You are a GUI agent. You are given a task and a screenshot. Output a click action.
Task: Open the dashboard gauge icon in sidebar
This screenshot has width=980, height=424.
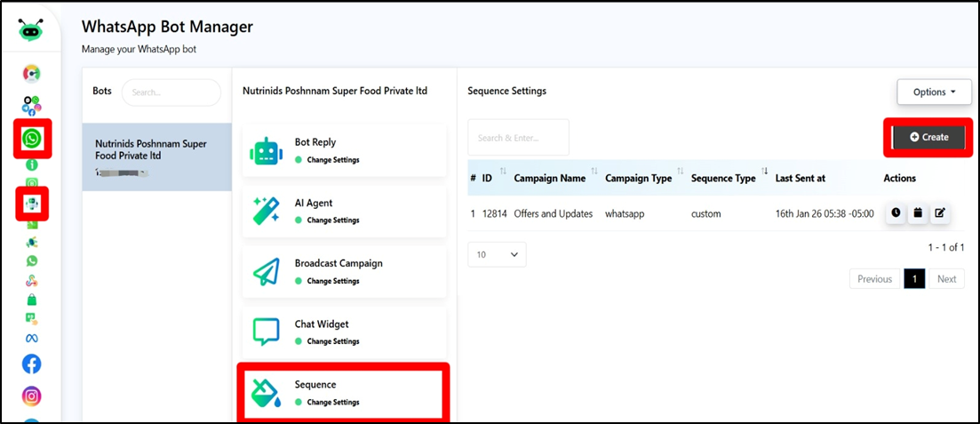(x=31, y=74)
